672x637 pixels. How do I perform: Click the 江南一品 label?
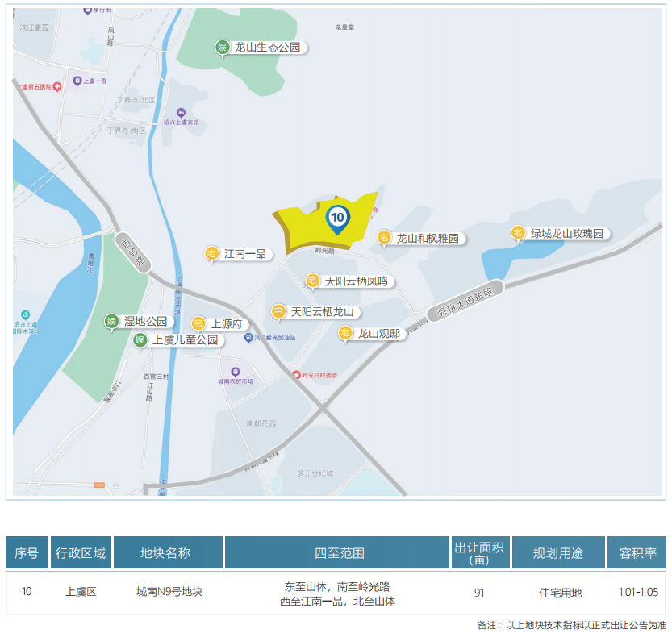(244, 254)
